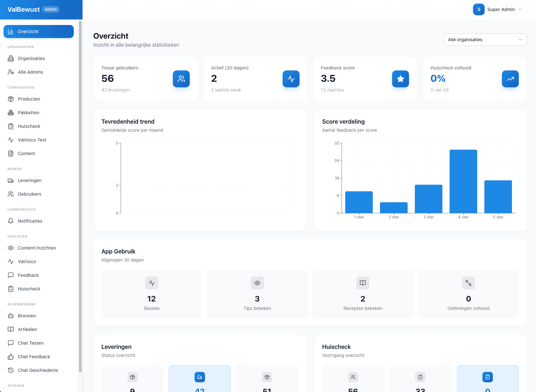
Task: Open Organisaties in the sidebar
Action: [31, 58]
